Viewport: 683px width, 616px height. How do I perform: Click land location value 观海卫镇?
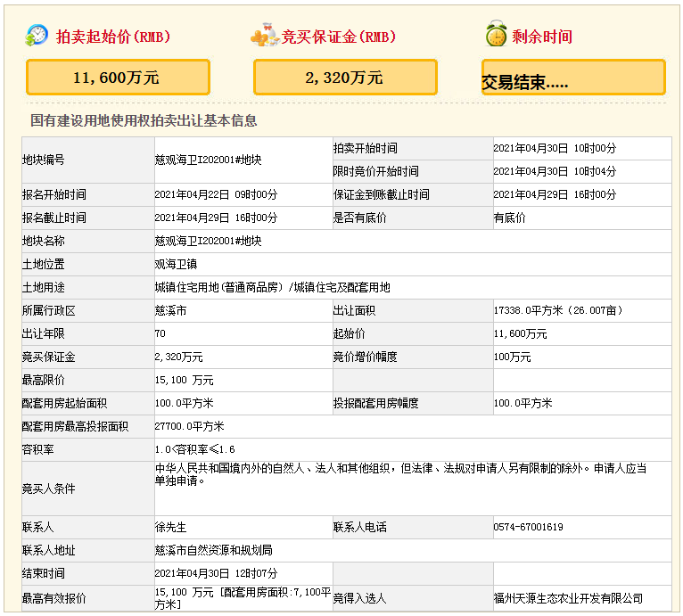176,265
